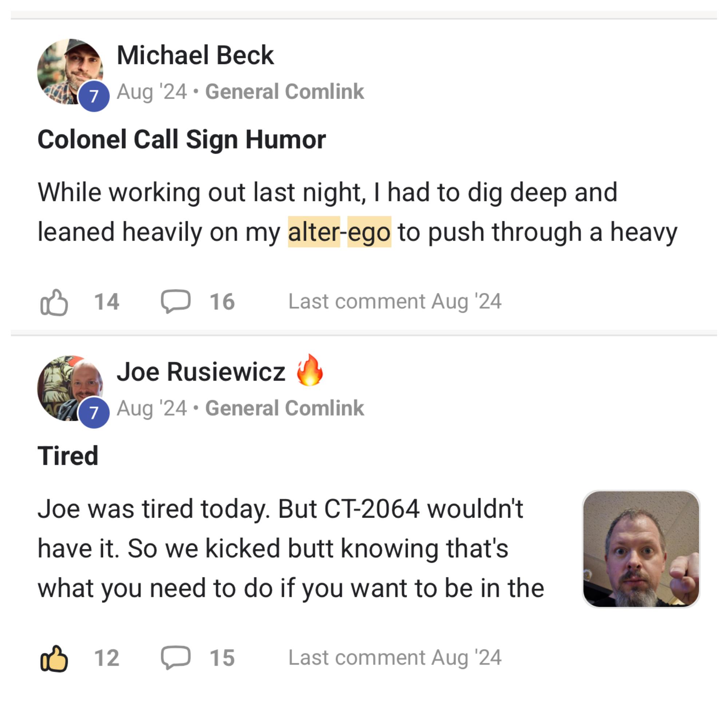Viewport: 728px width, 728px height.
Task: Go to General Comlink from Joe's post
Action: tap(285, 408)
